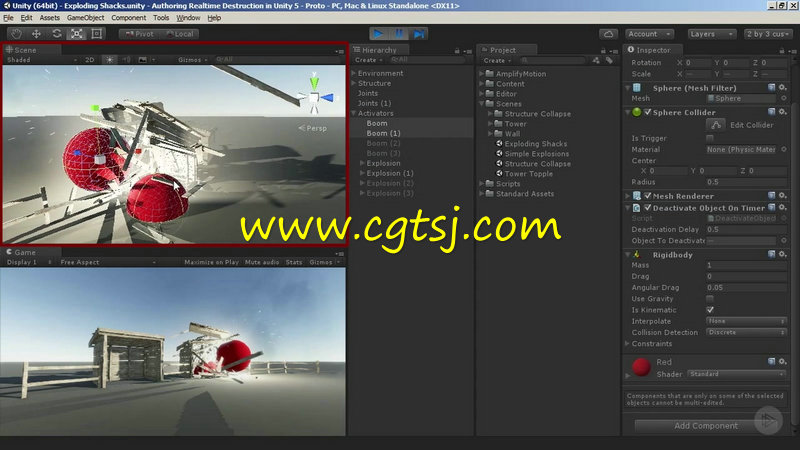This screenshot has height=450, width=800.
Task: Open the Window menu
Action: click(188, 18)
